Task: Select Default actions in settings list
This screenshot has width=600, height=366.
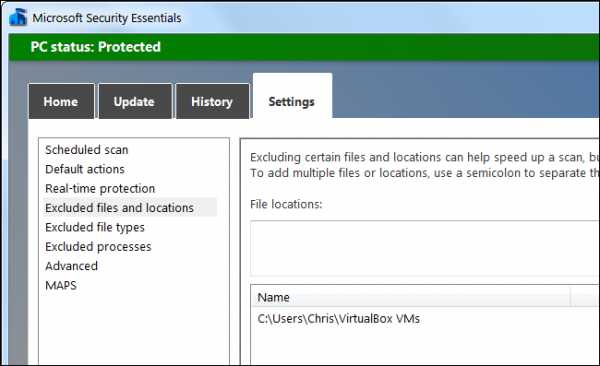Action: [x=85, y=169]
